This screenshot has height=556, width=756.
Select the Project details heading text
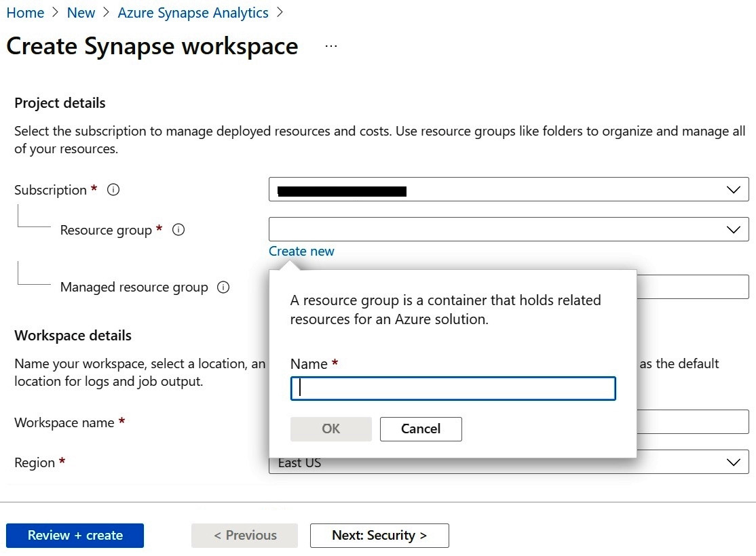pos(60,102)
